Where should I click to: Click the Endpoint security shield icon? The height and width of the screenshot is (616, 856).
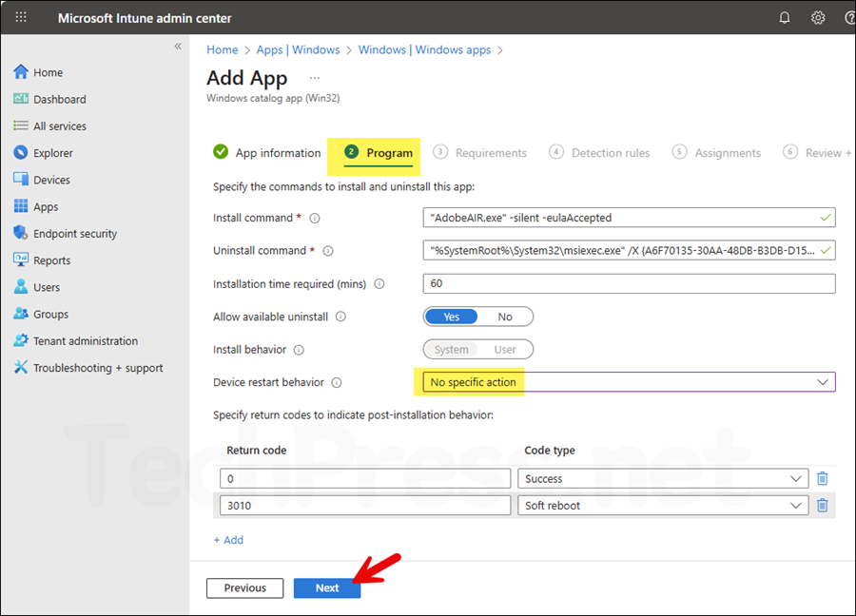click(21, 233)
